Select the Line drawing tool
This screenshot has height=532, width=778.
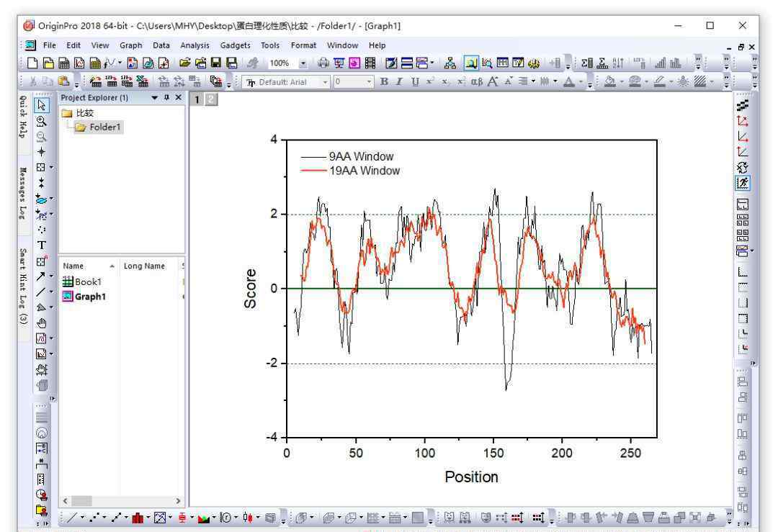click(40, 292)
